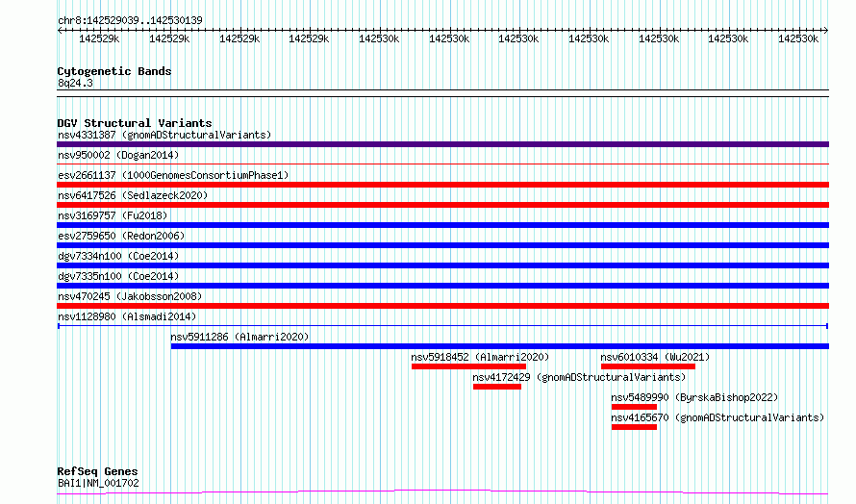856x504 pixels.
Task: Open the nsv5489990 (ByrskaBishop2022) label
Action: click(694, 397)
